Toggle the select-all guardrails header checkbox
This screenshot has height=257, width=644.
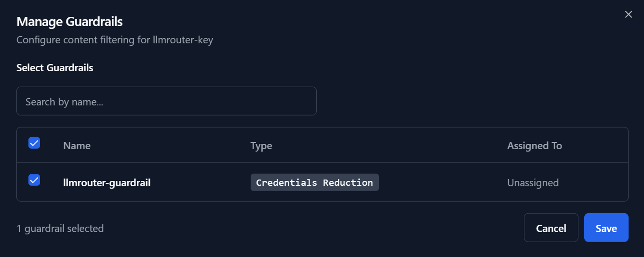[34, 143]
